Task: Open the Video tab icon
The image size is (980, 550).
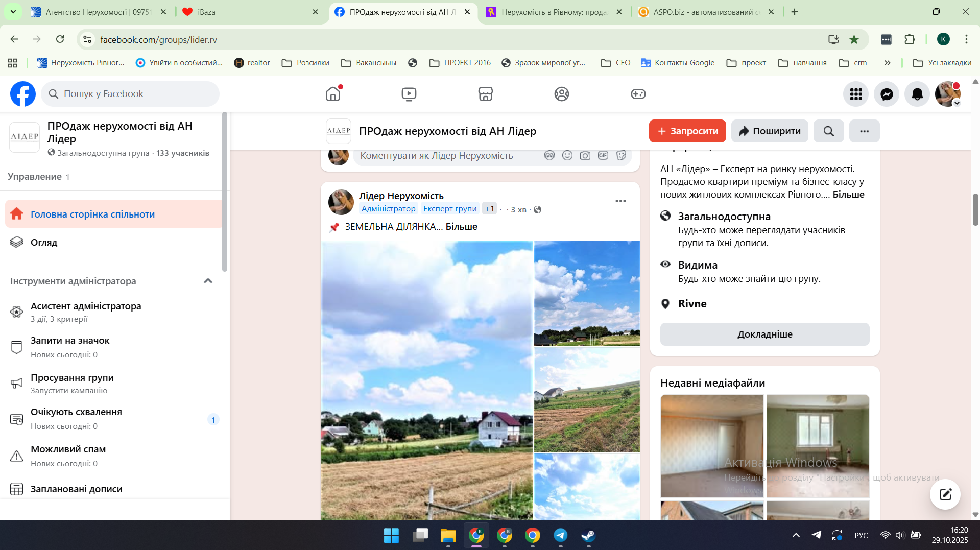Action: point(409,94)
